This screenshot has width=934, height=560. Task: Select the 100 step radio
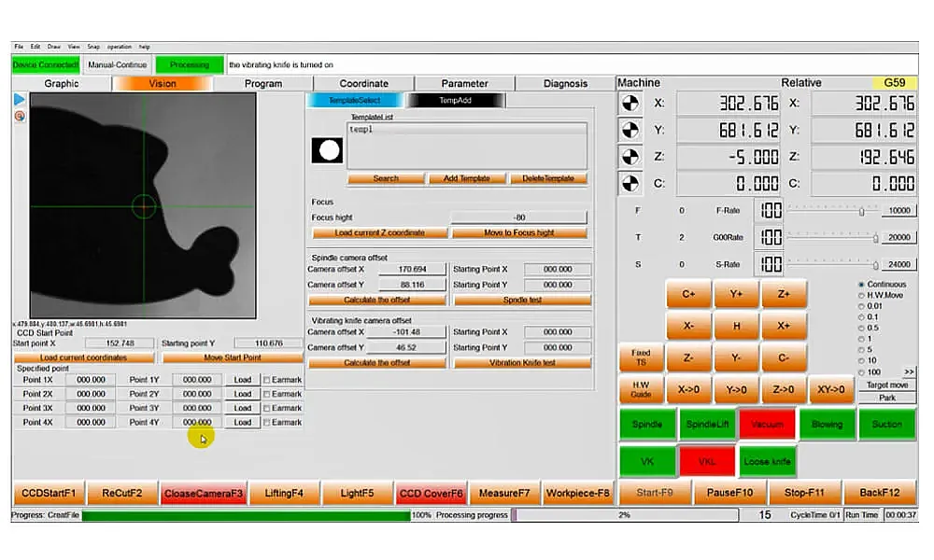861,372
